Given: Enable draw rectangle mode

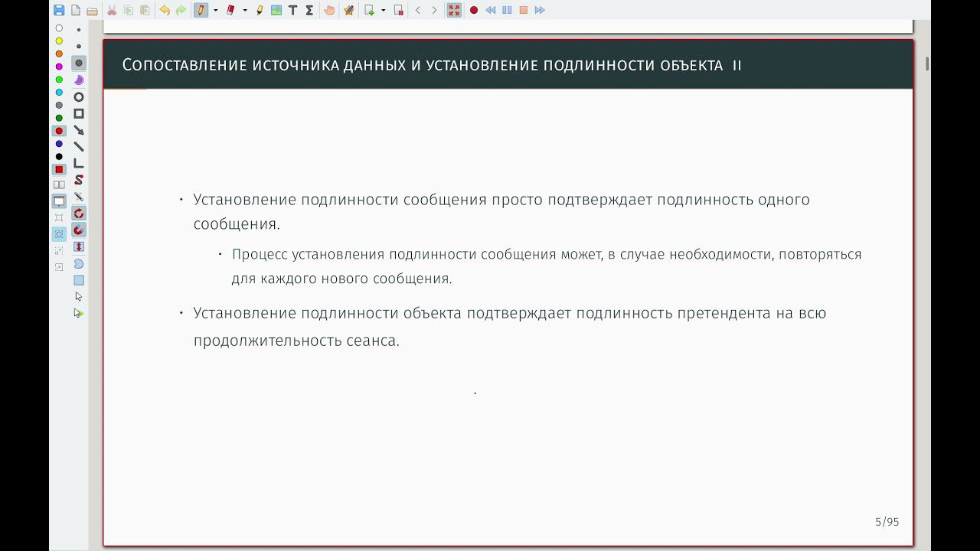Looking at the screenshot, I should click(79, 113).
